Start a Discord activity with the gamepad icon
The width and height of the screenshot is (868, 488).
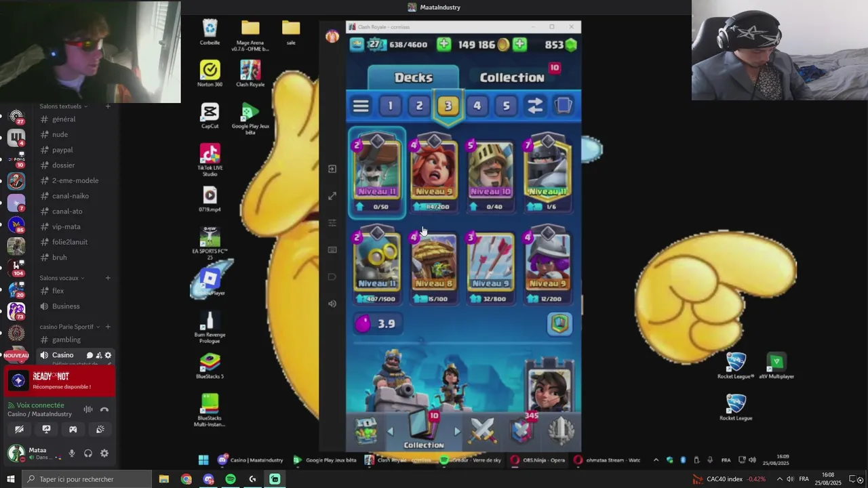pyautogui.click(x=73, y=429)
